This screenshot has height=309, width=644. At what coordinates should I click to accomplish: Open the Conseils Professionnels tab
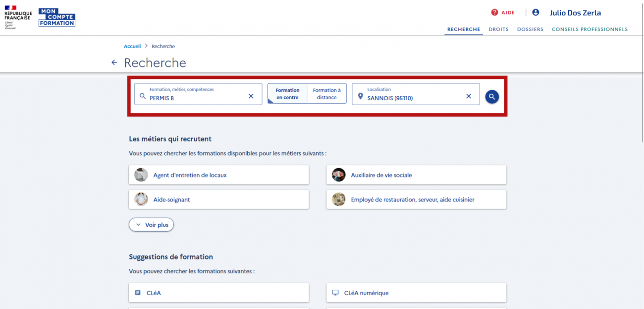pyautogui.click(x=590, y=29)
